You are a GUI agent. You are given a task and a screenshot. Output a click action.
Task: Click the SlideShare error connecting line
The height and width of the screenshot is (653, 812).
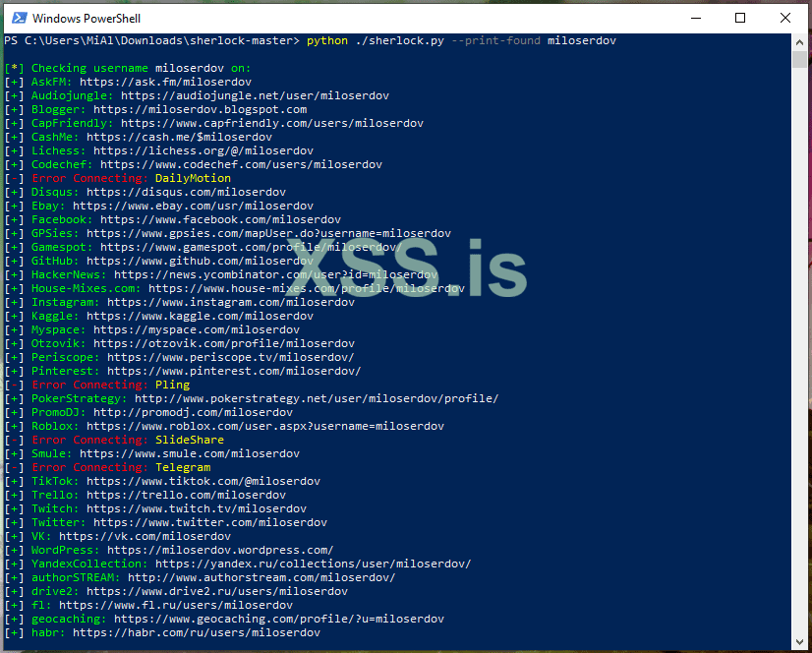pyautogui.click(x=114, y=440)
